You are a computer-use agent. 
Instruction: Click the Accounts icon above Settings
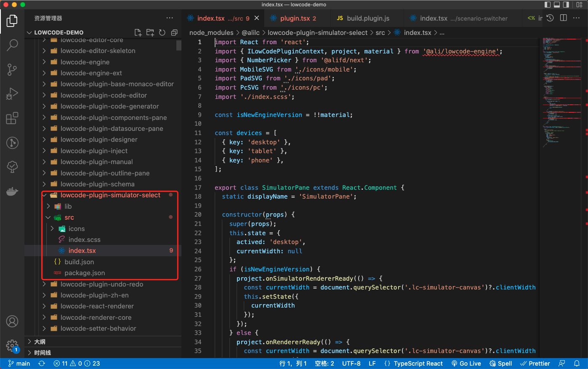click(12, 321)
